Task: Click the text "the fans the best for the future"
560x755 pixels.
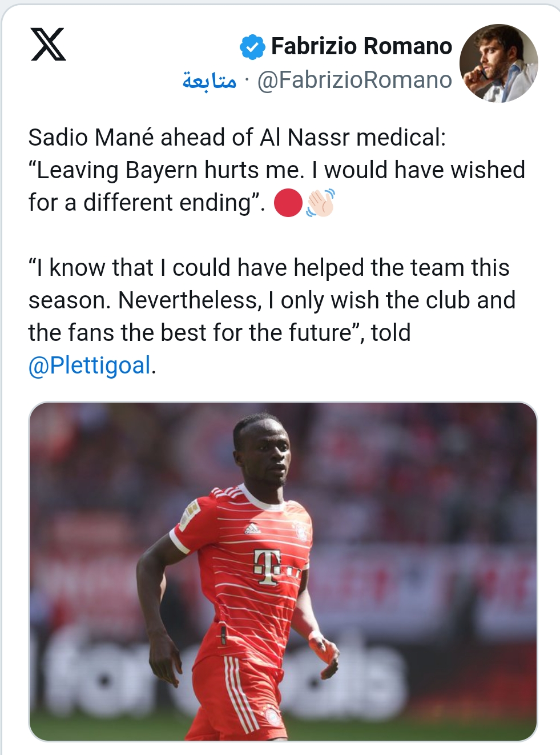Action: 190,333
